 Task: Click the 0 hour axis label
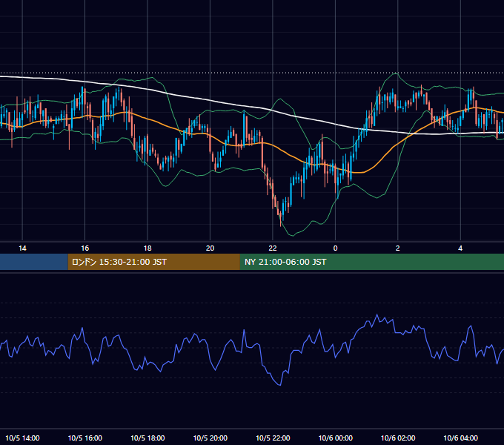pyautogui.click(x=335, y=248)
